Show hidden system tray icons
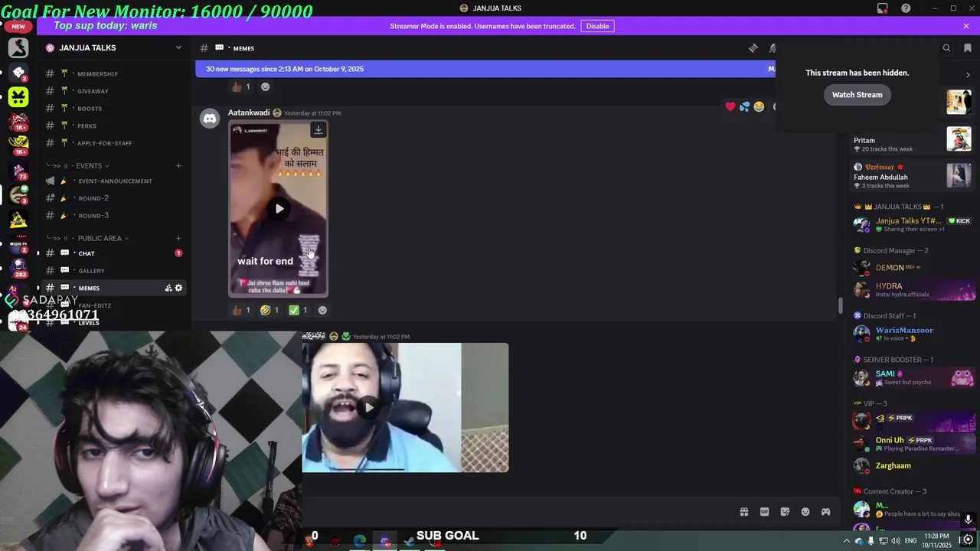This screenshot has width=980, height=551. click(x=847, y=541)
